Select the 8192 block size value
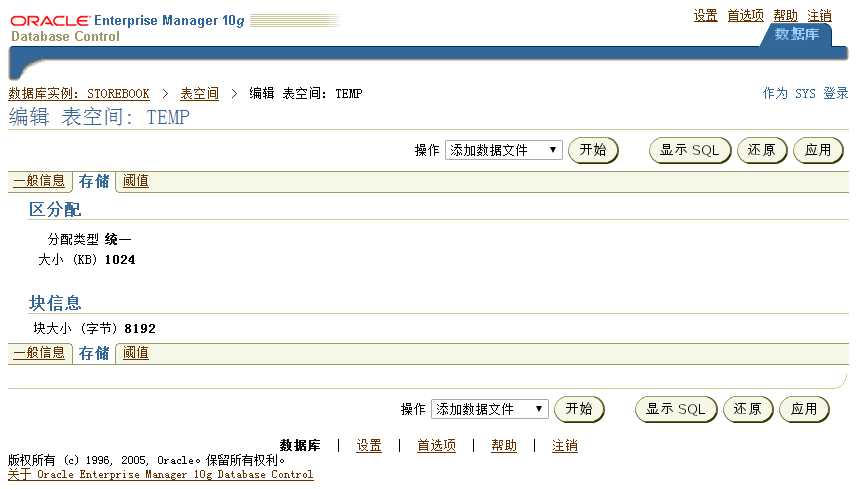 tap(140, 328)
